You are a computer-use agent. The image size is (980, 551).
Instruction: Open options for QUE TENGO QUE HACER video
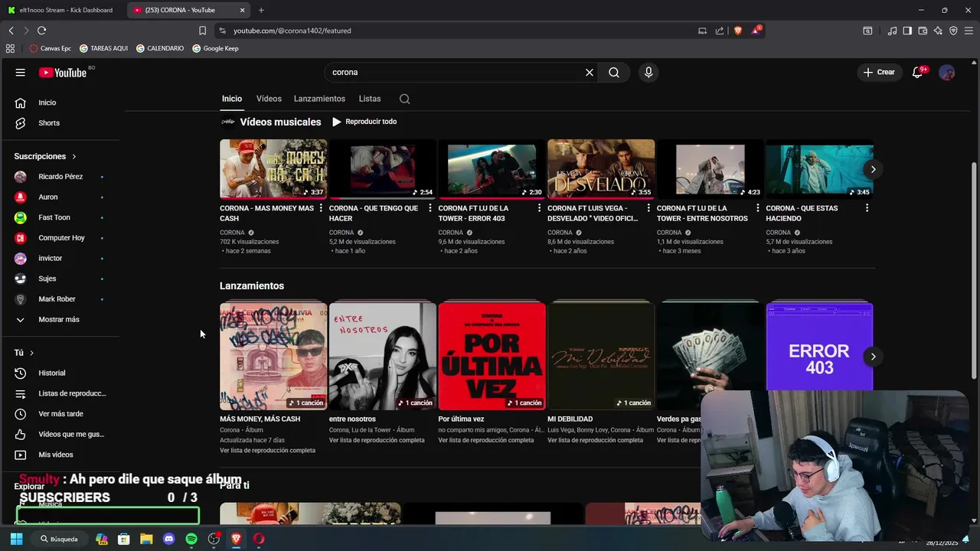430,208
